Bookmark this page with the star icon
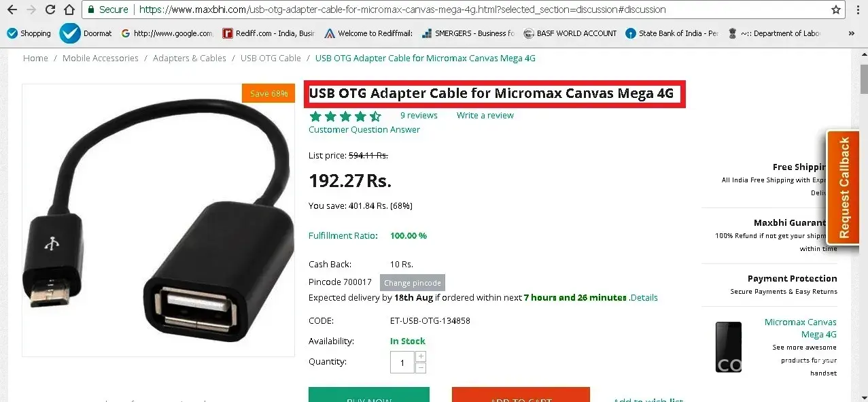Screen dimensions: 868x402 tap(836, 10)
